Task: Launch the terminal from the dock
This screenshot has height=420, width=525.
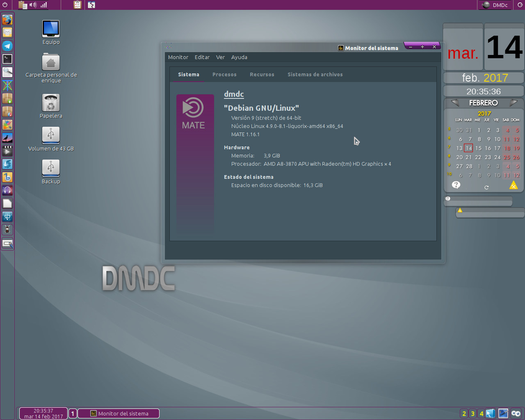Action: click(7, 59)
